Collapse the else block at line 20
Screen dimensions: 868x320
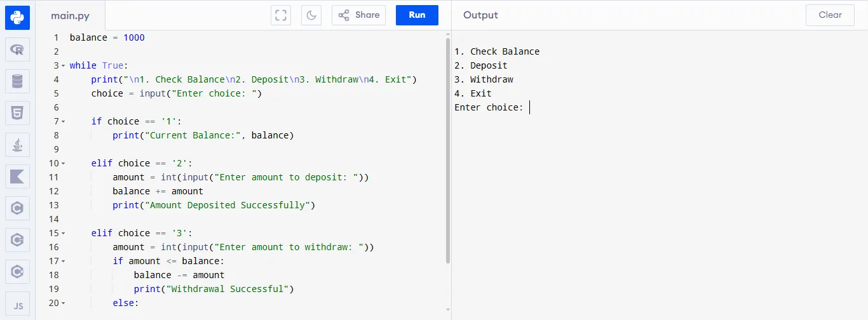click(64, 303)
